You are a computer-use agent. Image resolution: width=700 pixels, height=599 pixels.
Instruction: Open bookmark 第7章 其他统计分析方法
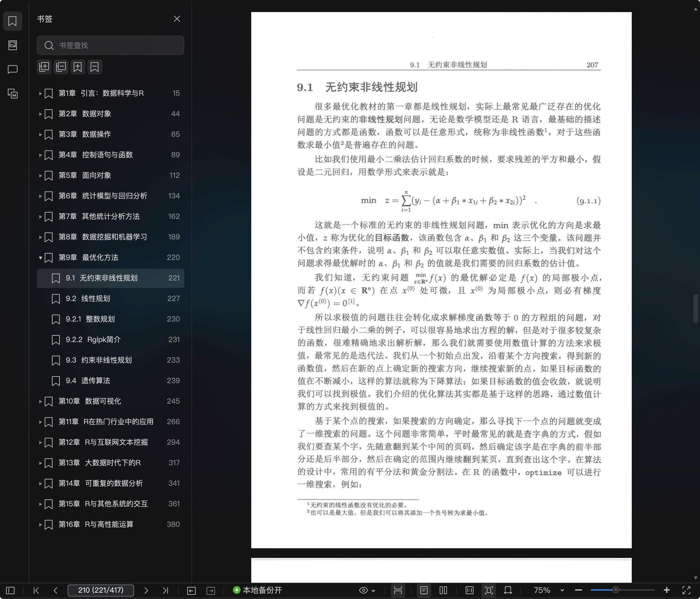click(x=111, y=216)
